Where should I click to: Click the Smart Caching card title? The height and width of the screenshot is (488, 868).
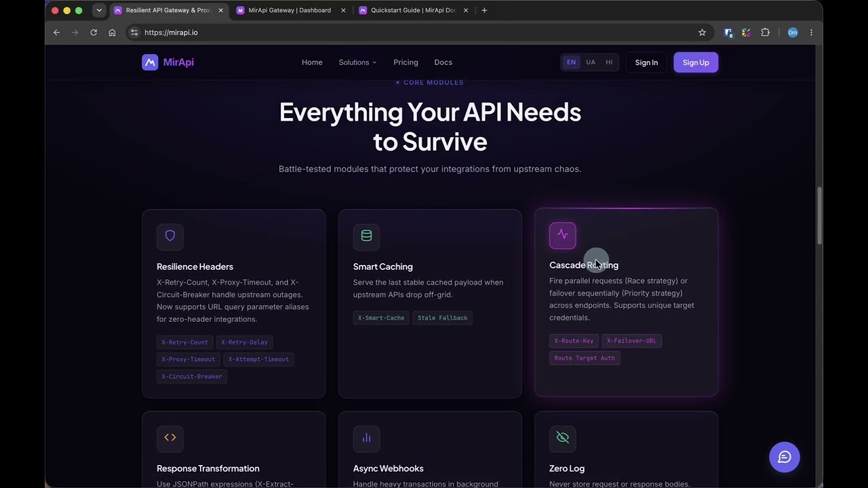coord(382,266)
